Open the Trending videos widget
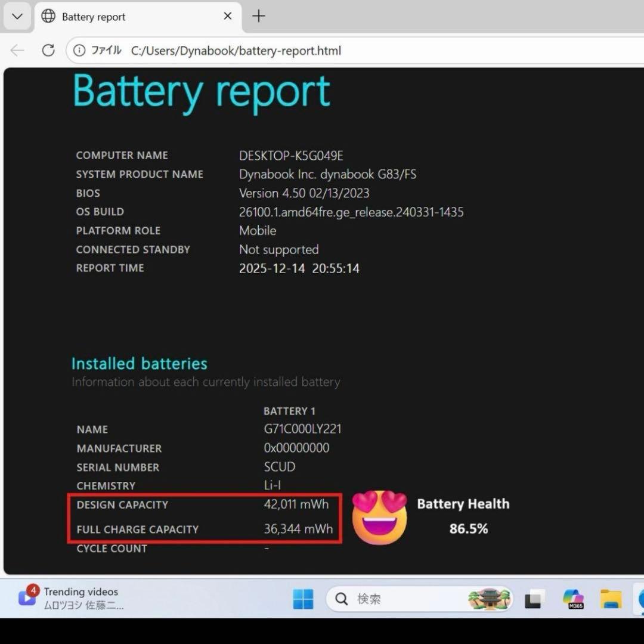The height and width of the screenshot is (644, 644). (x=70, y=598)
